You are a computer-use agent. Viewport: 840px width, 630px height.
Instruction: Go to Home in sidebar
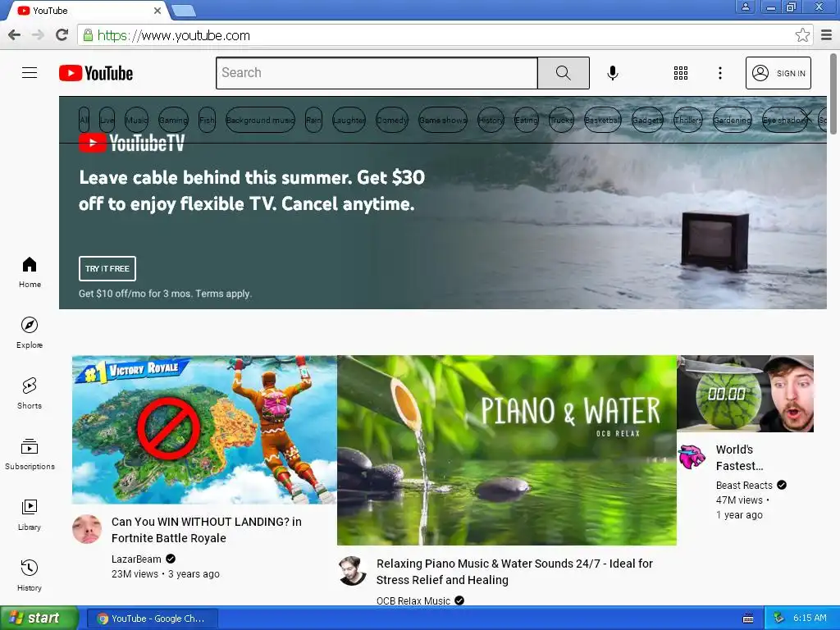click(30, 272)
